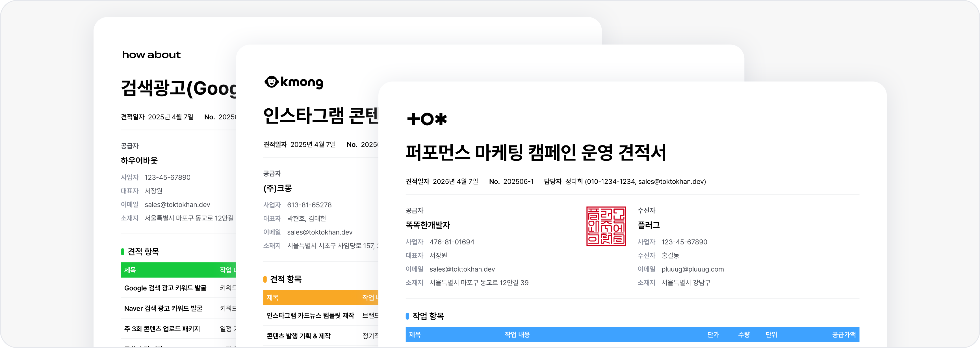Click 제목 column header in blue table
The width and height of the screenshot is (980, 348).
pos(415,335)
